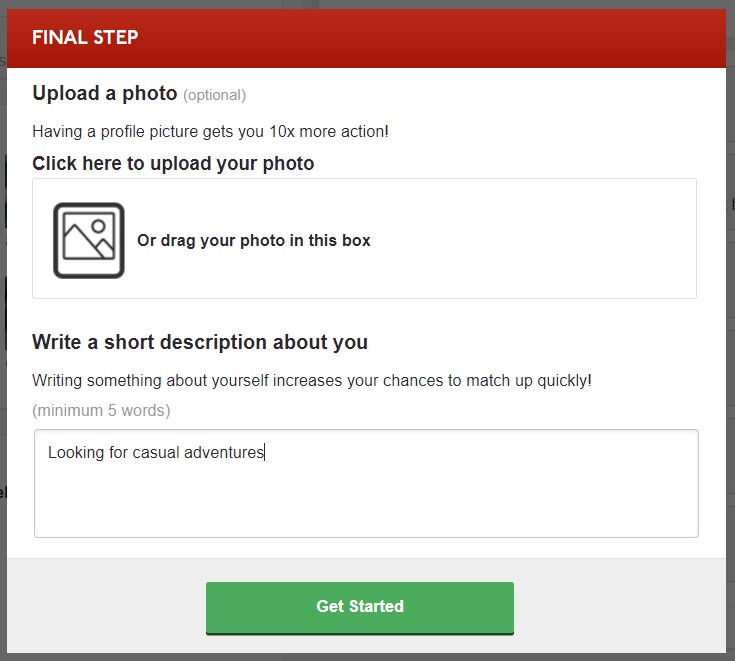This screenshot has height=661, width=735.
Task: Click the '(optional)' label
Action: [214, 95]
